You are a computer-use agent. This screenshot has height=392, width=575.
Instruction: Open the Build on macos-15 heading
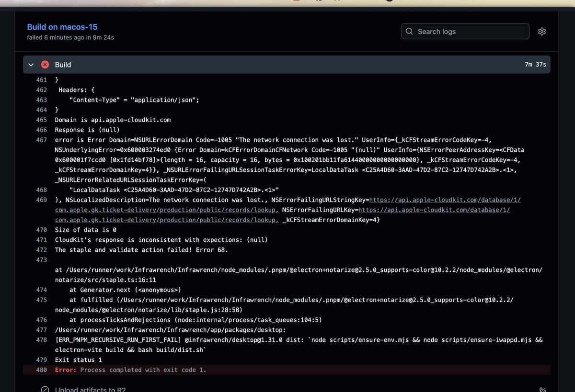click(62, 27)
